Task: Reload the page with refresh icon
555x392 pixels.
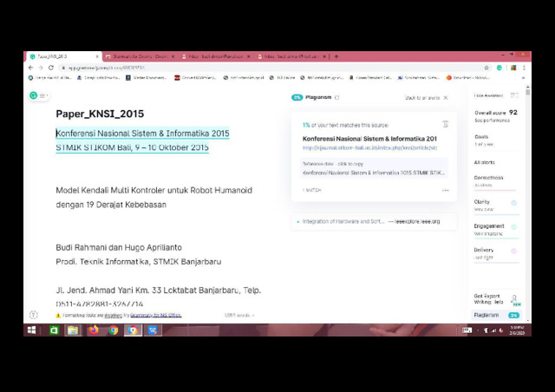Action: pos(51,68)
